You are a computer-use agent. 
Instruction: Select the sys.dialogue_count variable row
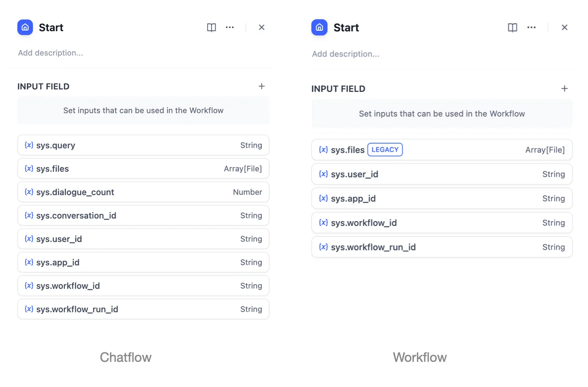click(x=143, y=192)
